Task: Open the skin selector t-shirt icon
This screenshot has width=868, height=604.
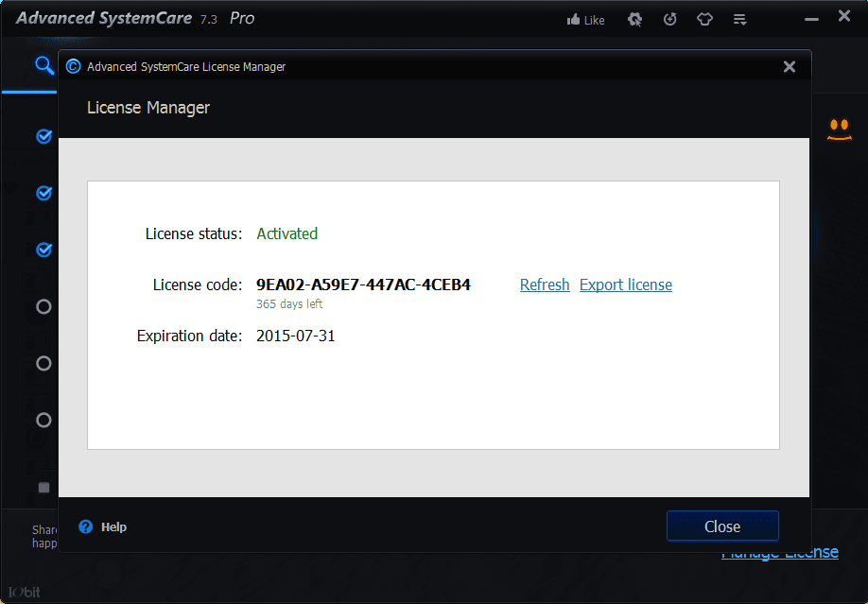Action: click(704, 19)
